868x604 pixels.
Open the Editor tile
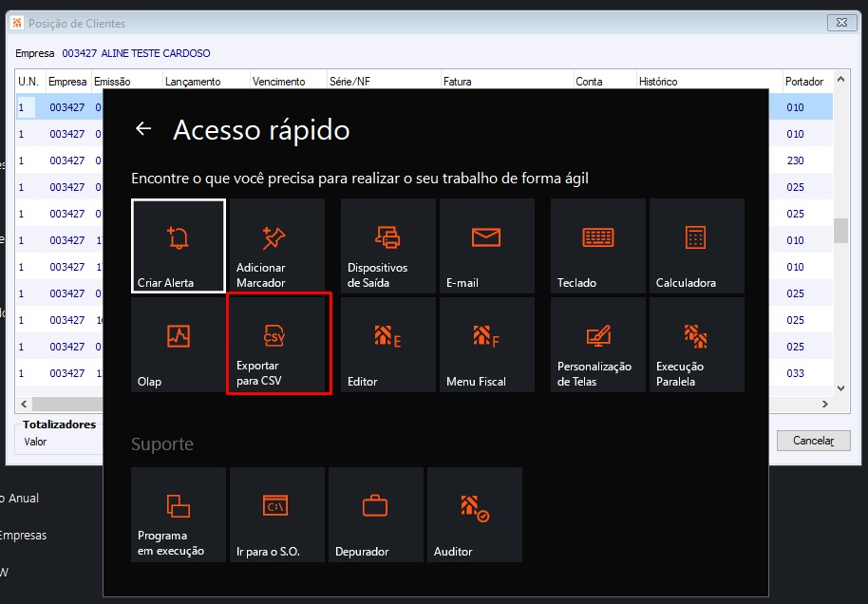point(388,345)
